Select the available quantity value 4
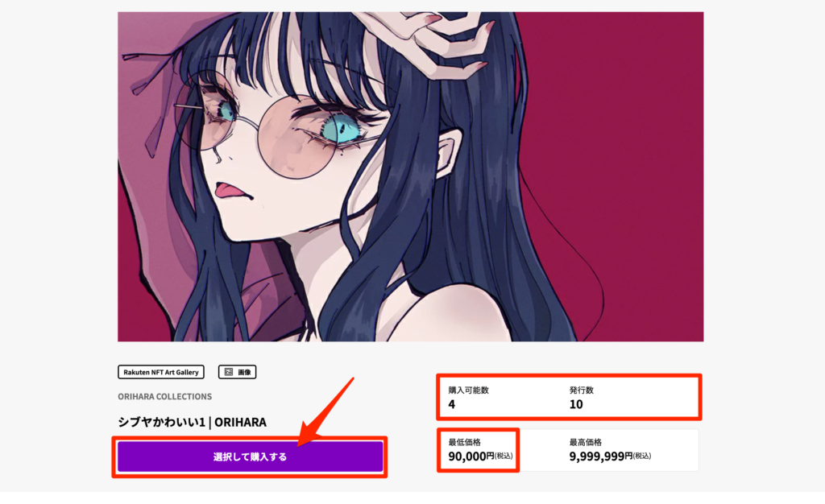This screenshot has height=504, width=825. click(x=451, y=404)
